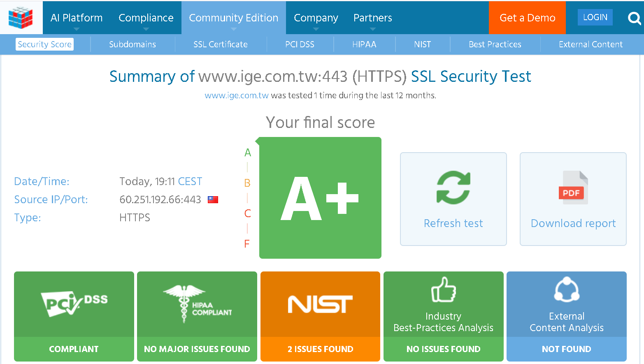Image resolution: width=644 pixels, height=364 pixels.
Task: Click the External Content share icon
Action: point(567,290)
